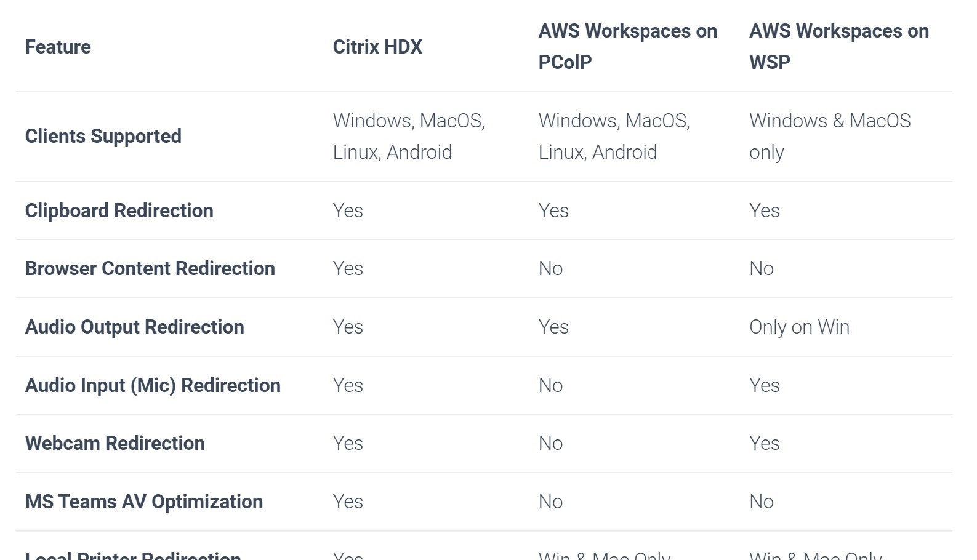Click the Local Printer Redirection label
The height and width of the screenshot is (560, 977).
pos(132,556)
